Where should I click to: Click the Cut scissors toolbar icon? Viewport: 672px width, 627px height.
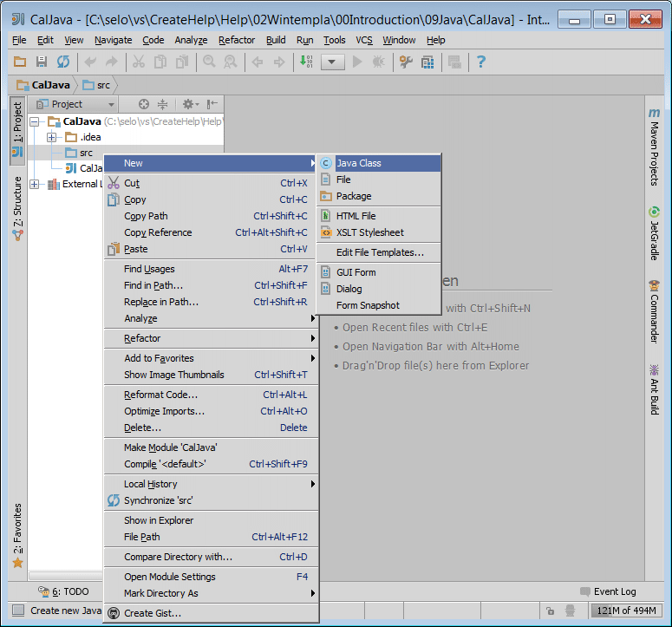[139, 62]
